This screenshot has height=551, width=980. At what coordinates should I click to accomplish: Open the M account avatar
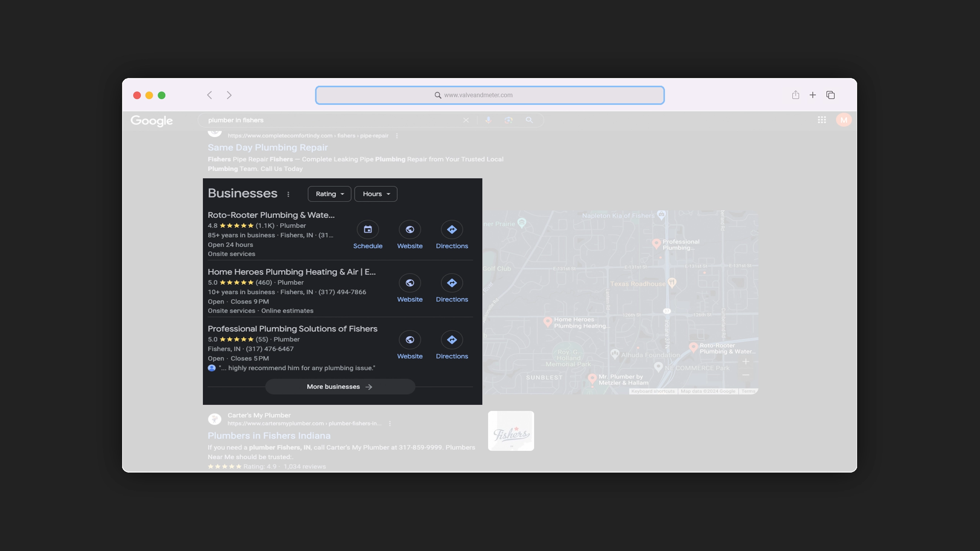pos(844,120)
